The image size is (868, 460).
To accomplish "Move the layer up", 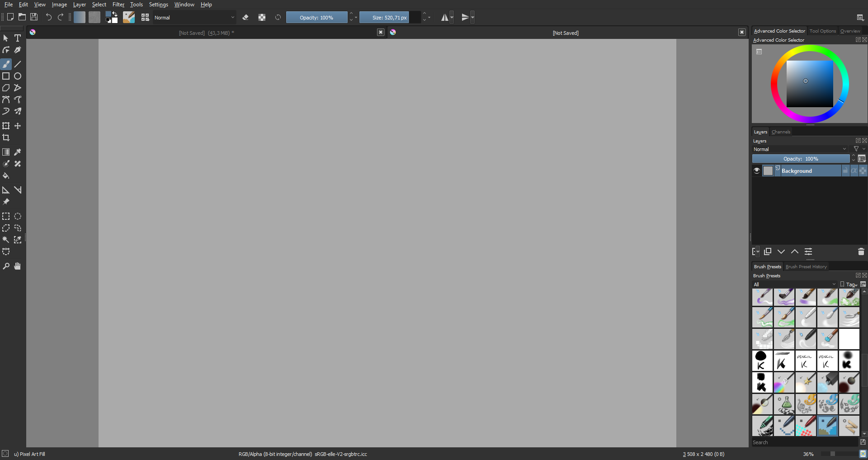I will [x=795, y=251].
